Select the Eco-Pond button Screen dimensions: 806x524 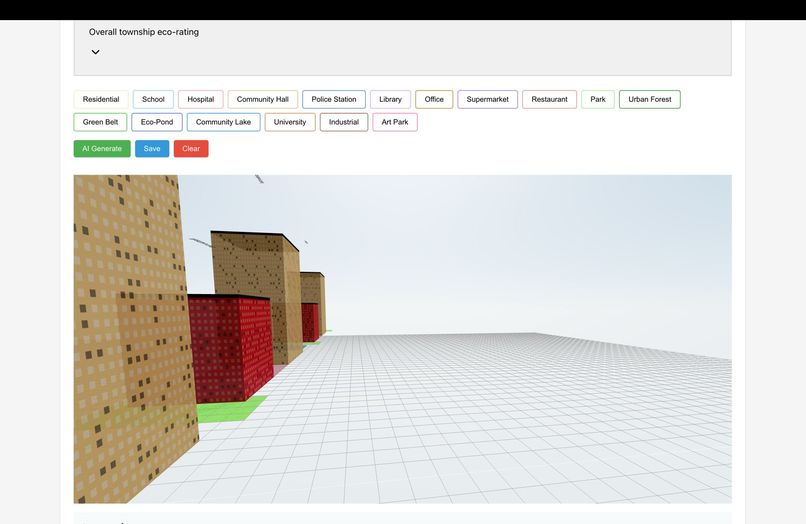pyautogui.click(x=157, y=122)
